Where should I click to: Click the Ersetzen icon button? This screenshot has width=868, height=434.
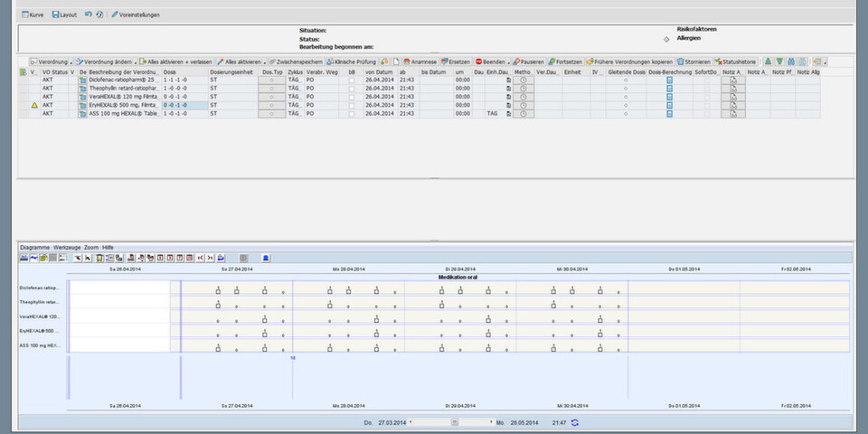click(x=444, y=61)
